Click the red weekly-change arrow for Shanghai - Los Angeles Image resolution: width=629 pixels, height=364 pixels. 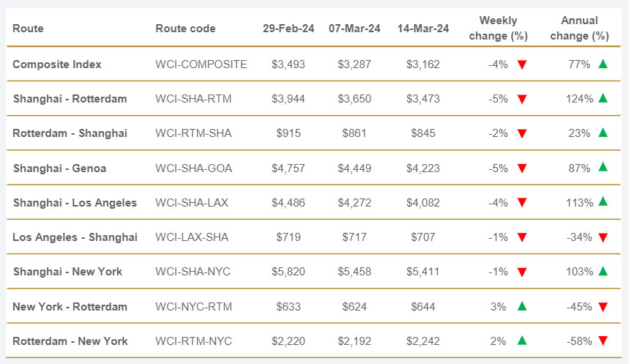[x=522, y=203]
